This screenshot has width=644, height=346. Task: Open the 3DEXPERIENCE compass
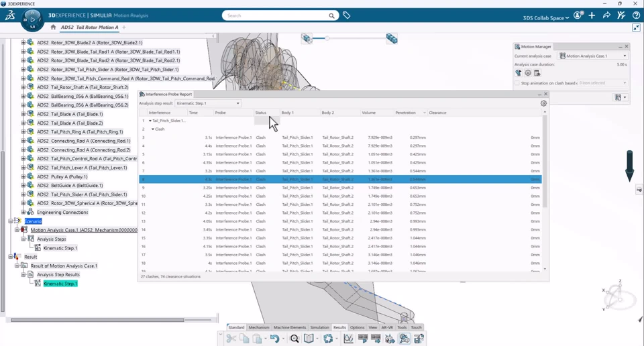click(x=32, y=20)
